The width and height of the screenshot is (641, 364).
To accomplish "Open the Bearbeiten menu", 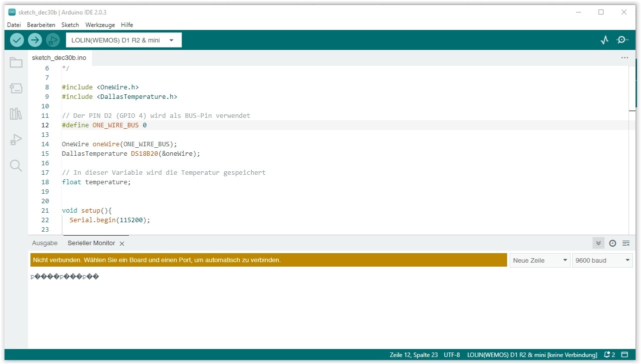I will tap(41, 25).
